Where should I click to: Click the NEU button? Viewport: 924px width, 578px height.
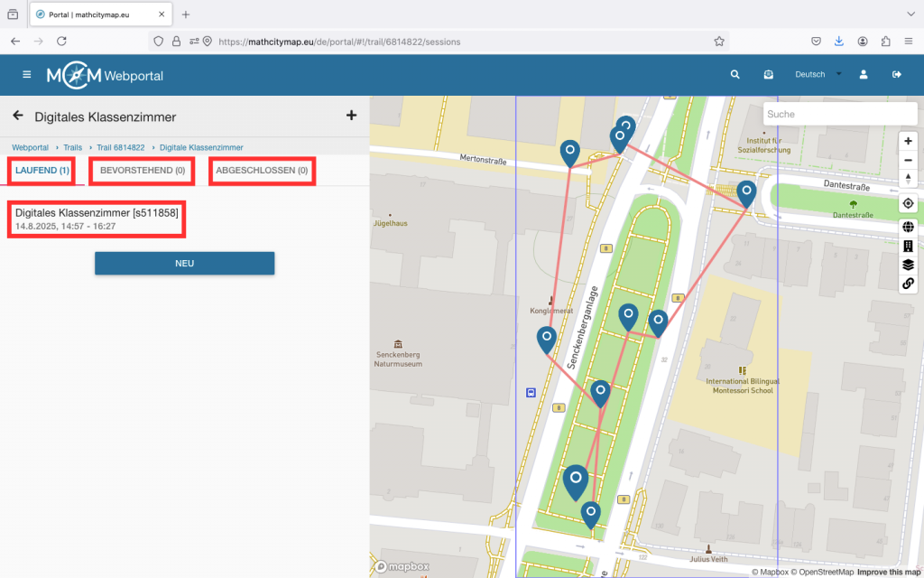(x=184, y=264)
